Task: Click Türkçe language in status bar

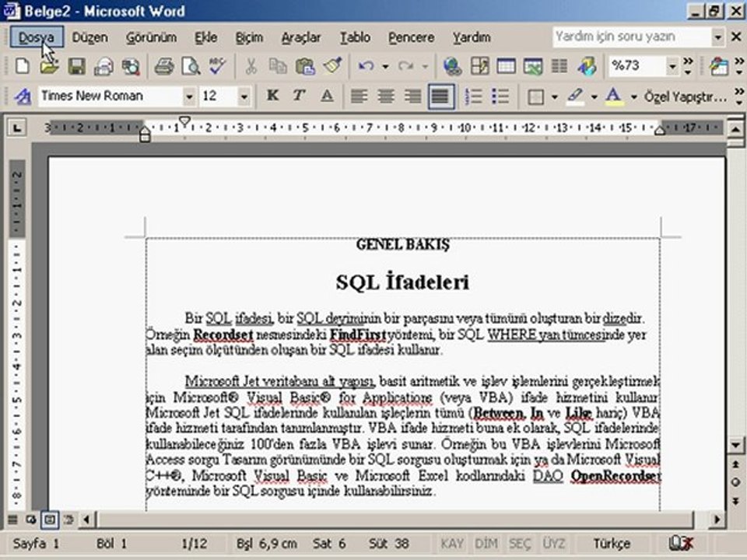Action: pyautogui.click(x=612, y=544)
